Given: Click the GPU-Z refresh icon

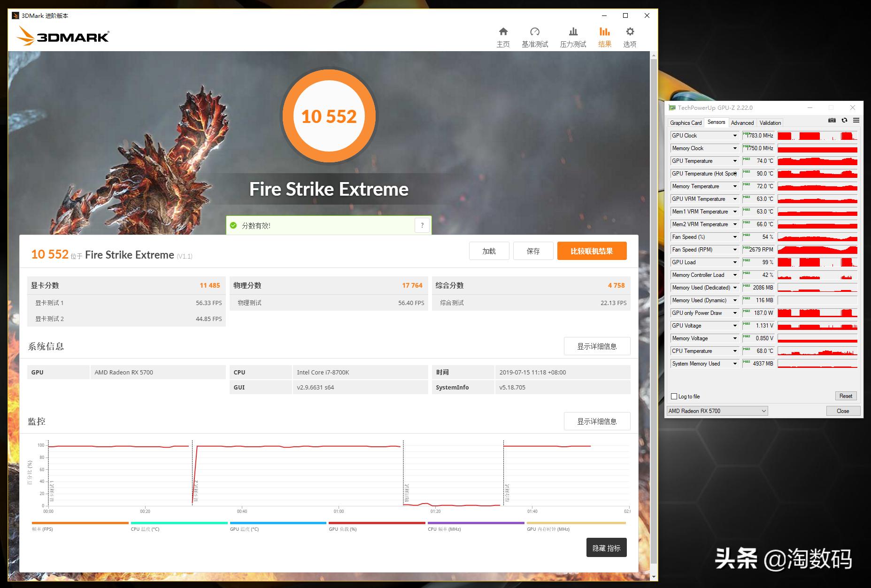Looking at the screenshot, I should pos(844,121).
